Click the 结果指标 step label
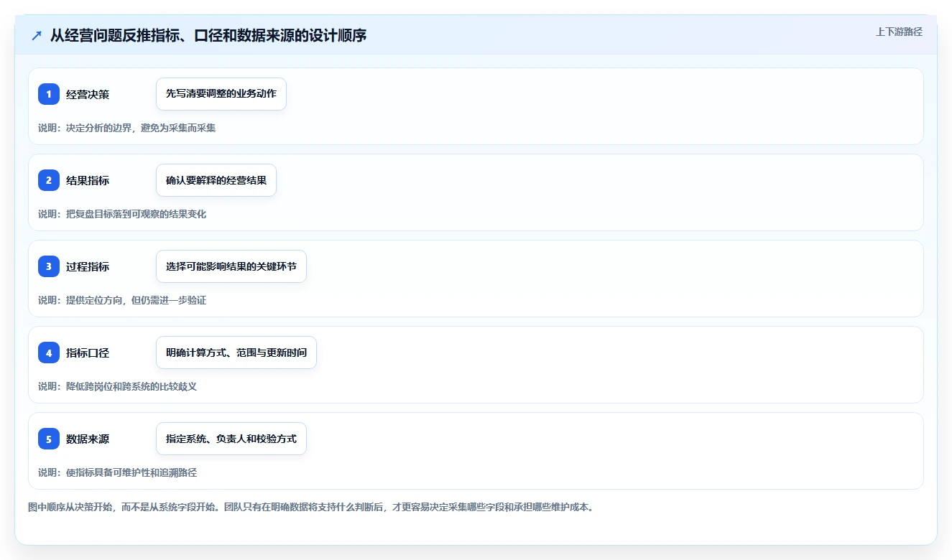952x560 pixels. click(x=88, y=181)
